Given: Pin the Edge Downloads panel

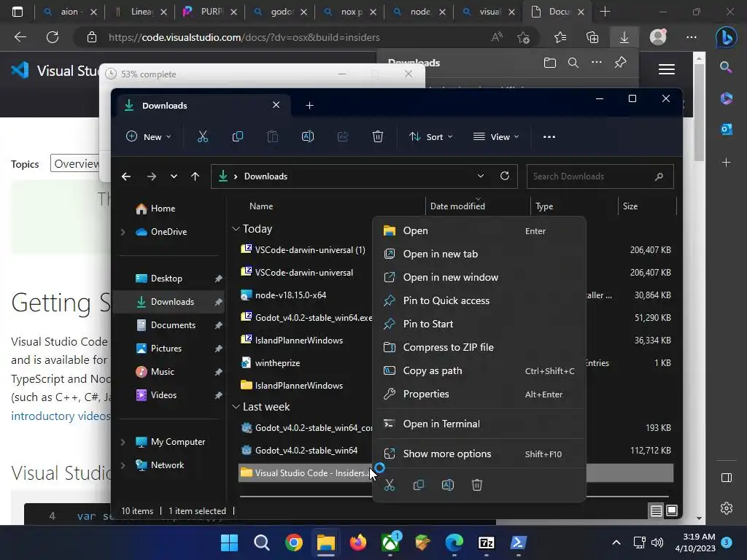Looking at the screenshot, I should (620, 63).
